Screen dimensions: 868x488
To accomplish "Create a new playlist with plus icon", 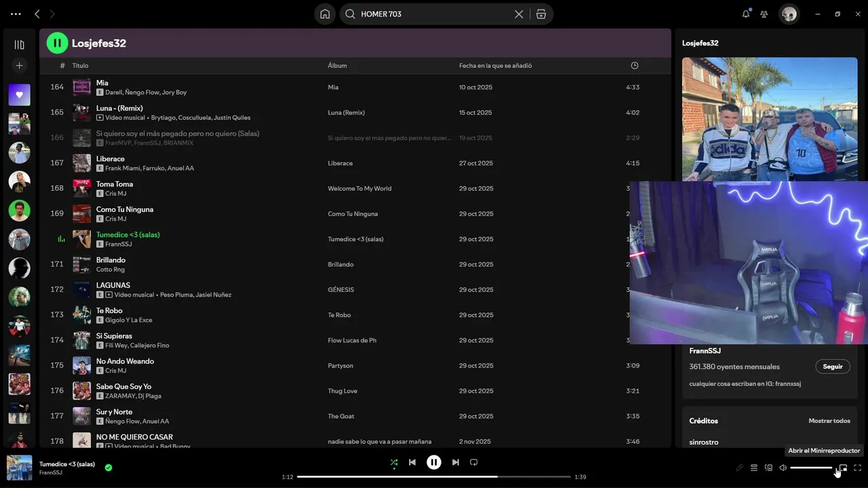I will click(19, 66).
